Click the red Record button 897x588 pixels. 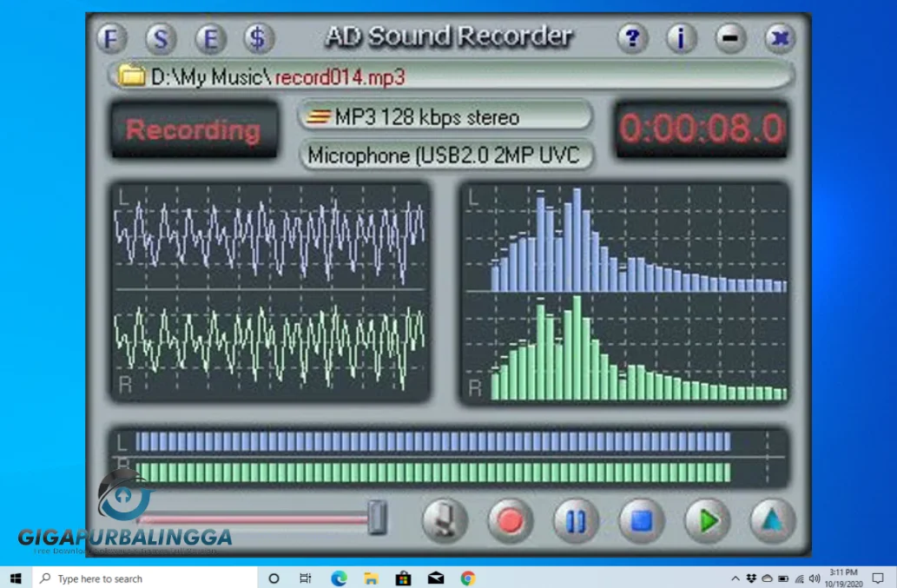click(510, 521)
